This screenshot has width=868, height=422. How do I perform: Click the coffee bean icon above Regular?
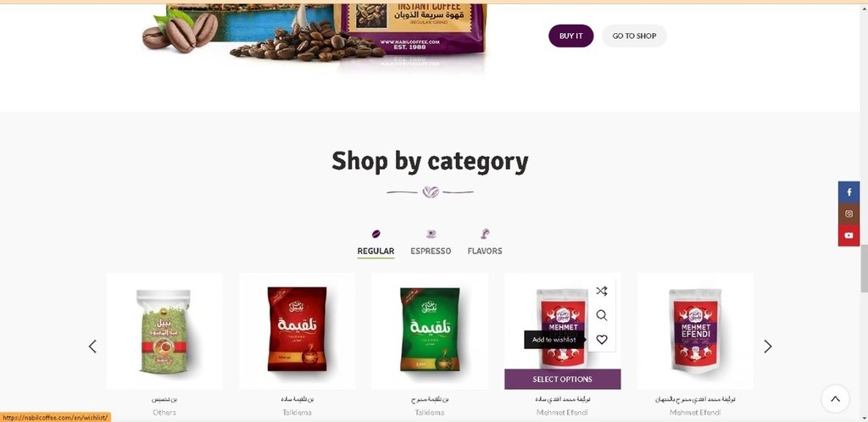point(376,234)
